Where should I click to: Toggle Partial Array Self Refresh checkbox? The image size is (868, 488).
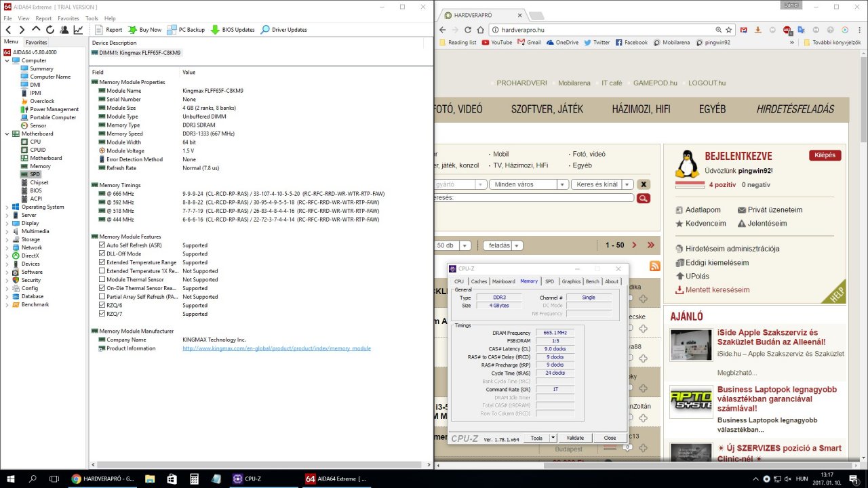pos(102,297)
